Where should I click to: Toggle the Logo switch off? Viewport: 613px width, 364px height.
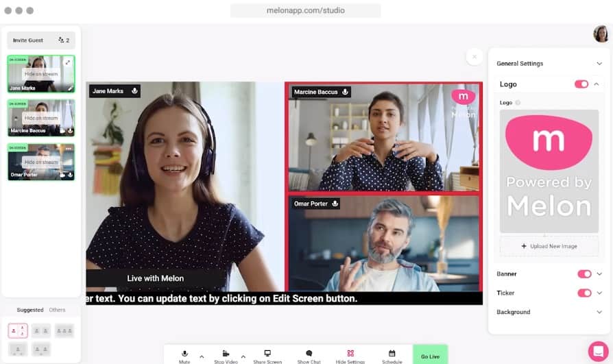pyautogui.click(x=581, y=84)
